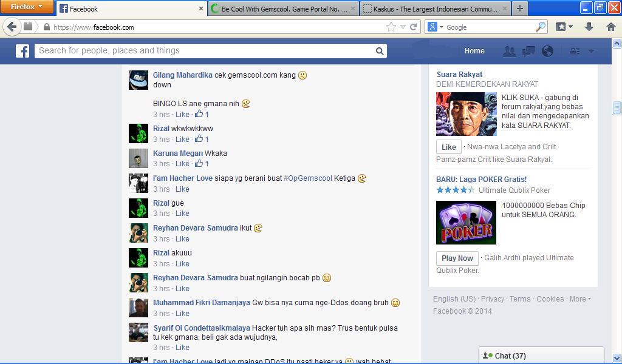Switch to the Be Cool With Gemscool tab

pyautogui.click(x=283, y=8)
